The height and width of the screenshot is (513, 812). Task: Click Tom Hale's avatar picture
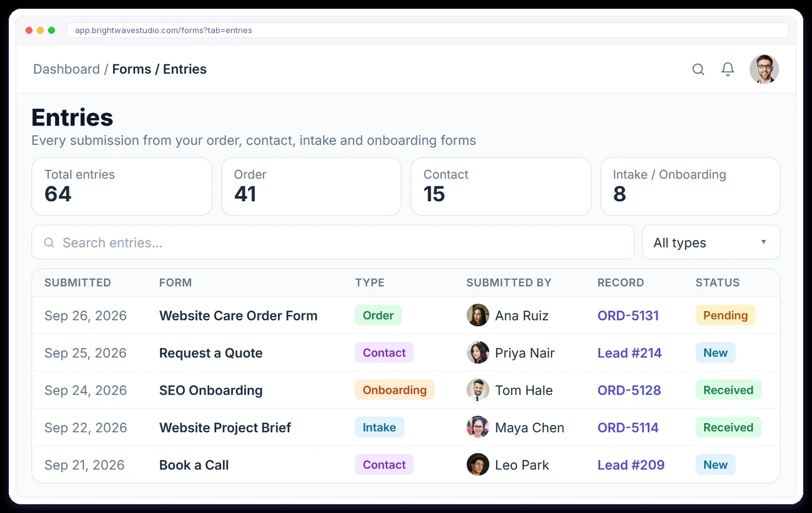pyautogui.click(x=478, y=391)
